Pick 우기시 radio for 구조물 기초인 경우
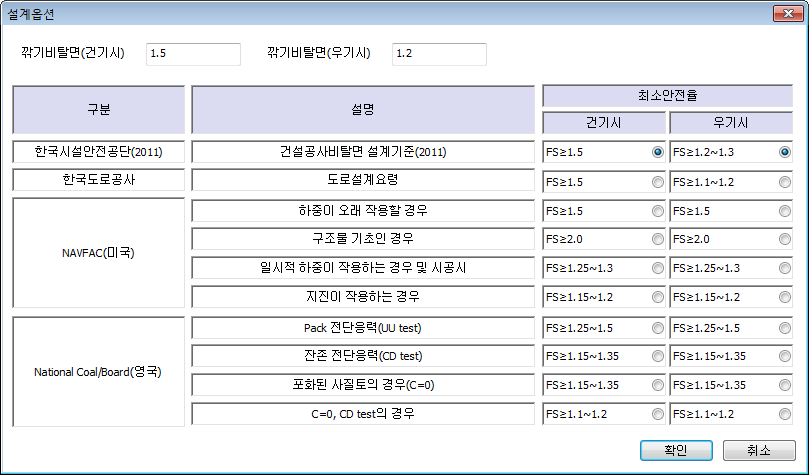Image resolution: width=809 pixels, height=475 pixels. [785, 240]
